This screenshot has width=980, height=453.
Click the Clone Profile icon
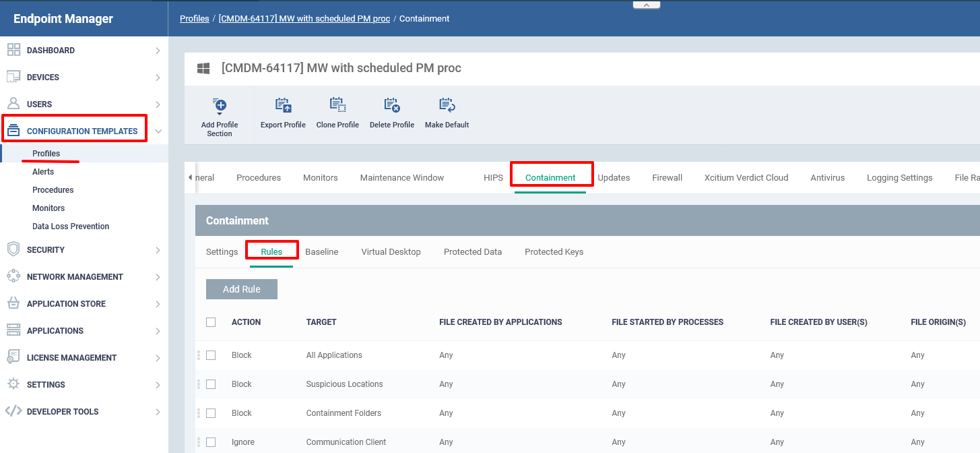(x=337, y=105)
